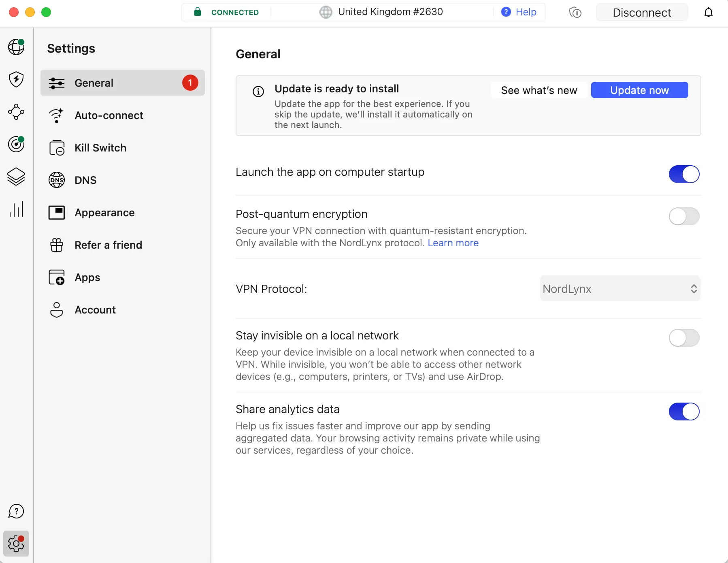The height and width of the screenshot is (563, 728).
Task: Click the Refer a friend gift icon
Action: 57,245
